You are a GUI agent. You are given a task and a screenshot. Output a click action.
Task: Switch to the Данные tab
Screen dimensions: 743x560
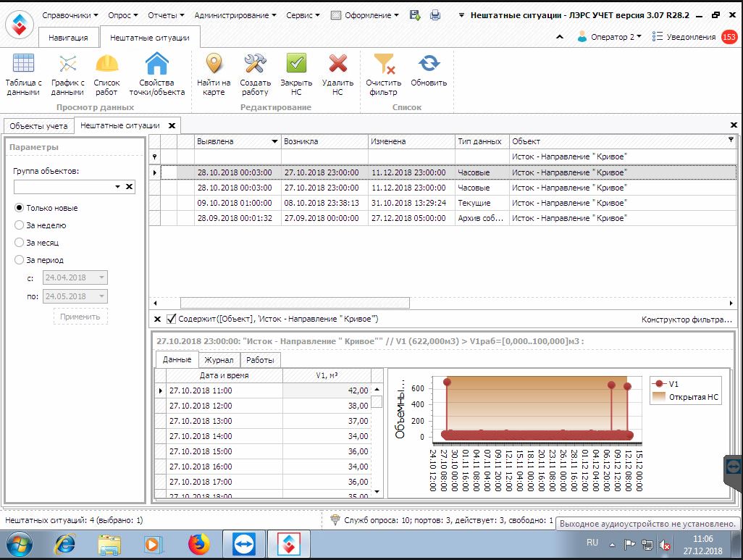tap(177, 359)
